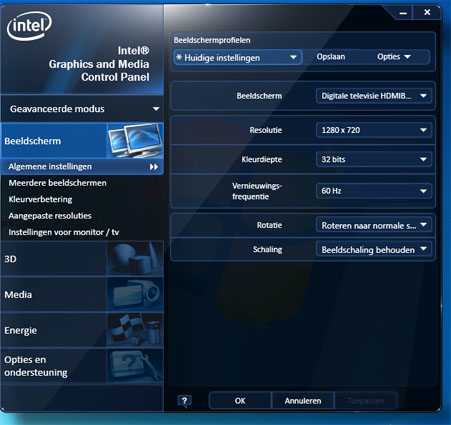Open the Kleurdiepte 32 bits dropdown
451x425 pixels.
[374, 159]
